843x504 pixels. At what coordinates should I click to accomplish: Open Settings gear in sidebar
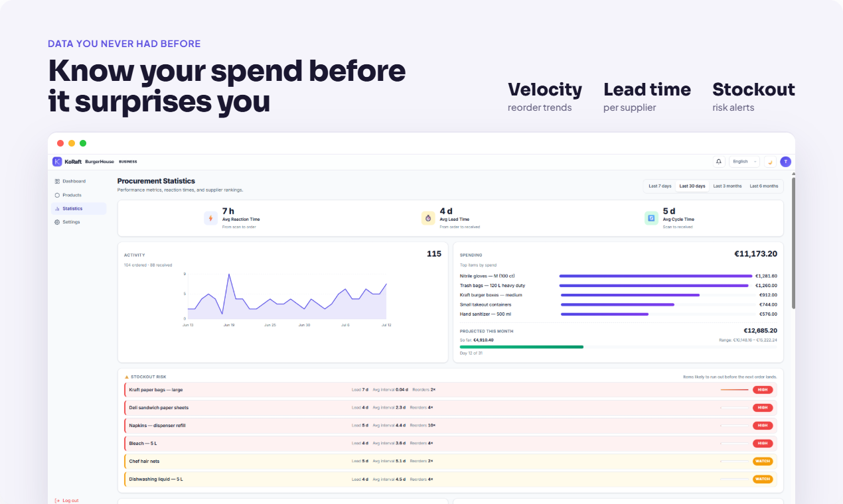pyautogui.click(x=57, y=222)
